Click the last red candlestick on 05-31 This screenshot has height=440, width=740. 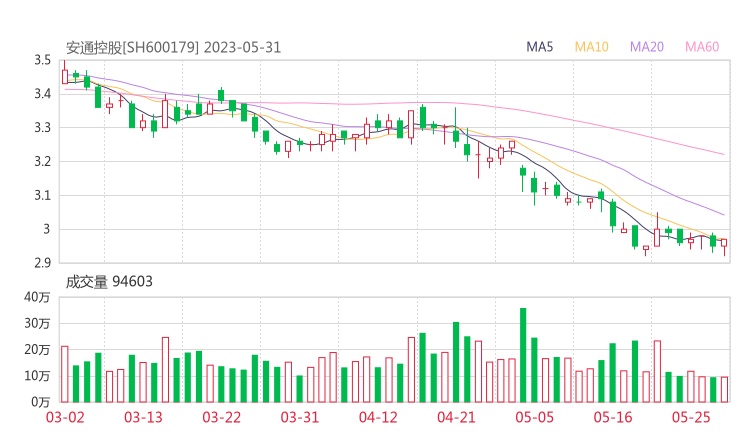(x=724, y=245)
